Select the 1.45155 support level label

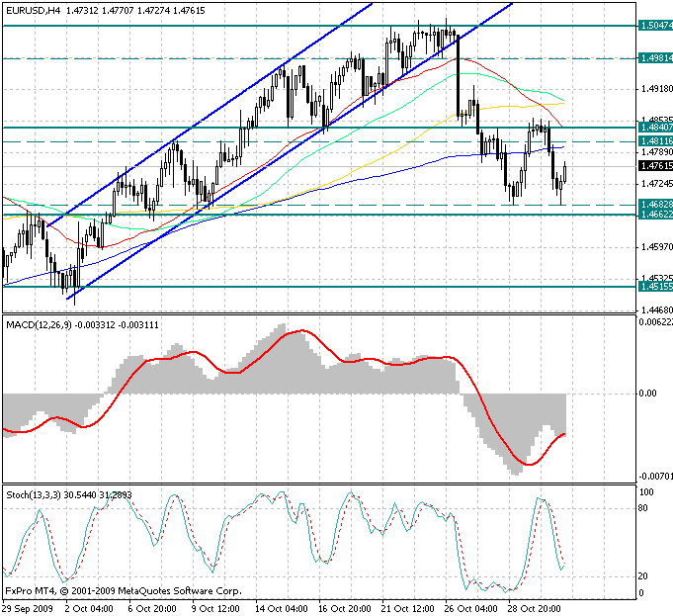655,286
